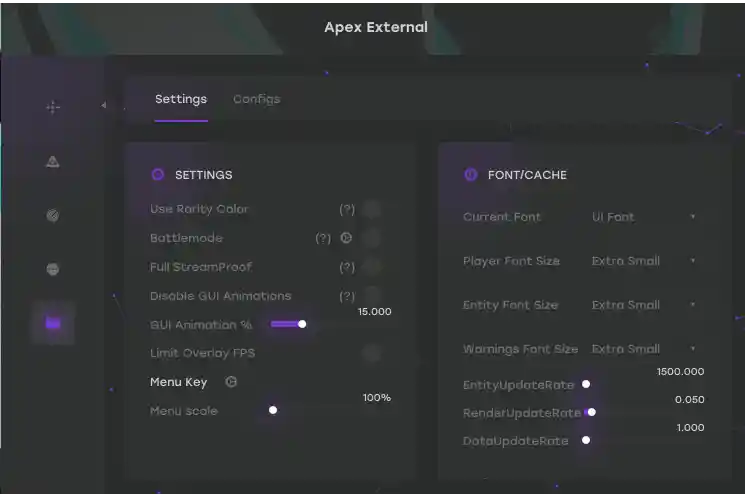745x498 pixels.
Task: Enable Full StreamProof switch
Action: 372,267
